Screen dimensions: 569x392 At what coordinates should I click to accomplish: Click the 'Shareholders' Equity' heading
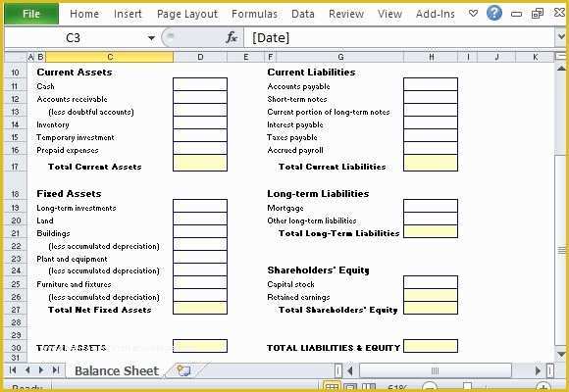coord(318,270)
